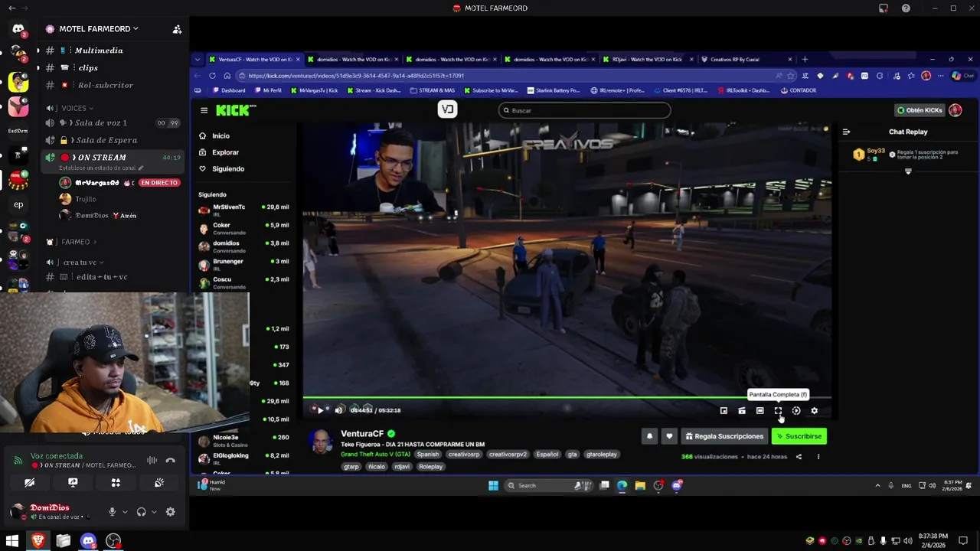Click the playback speed icon in player
Image resolution: width=980 pixels, height=551 pixels.
coord(796,411)
